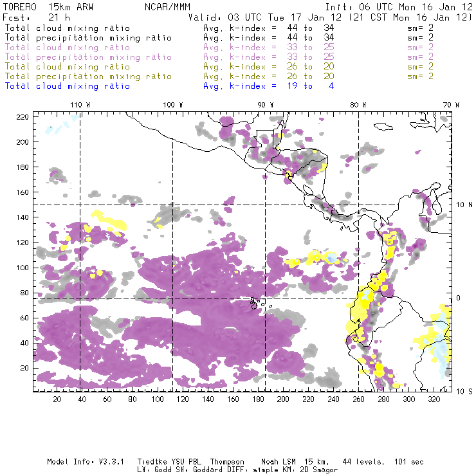
Task: Click the 'YSU PBL' footer text
Action: pos(186,462)
